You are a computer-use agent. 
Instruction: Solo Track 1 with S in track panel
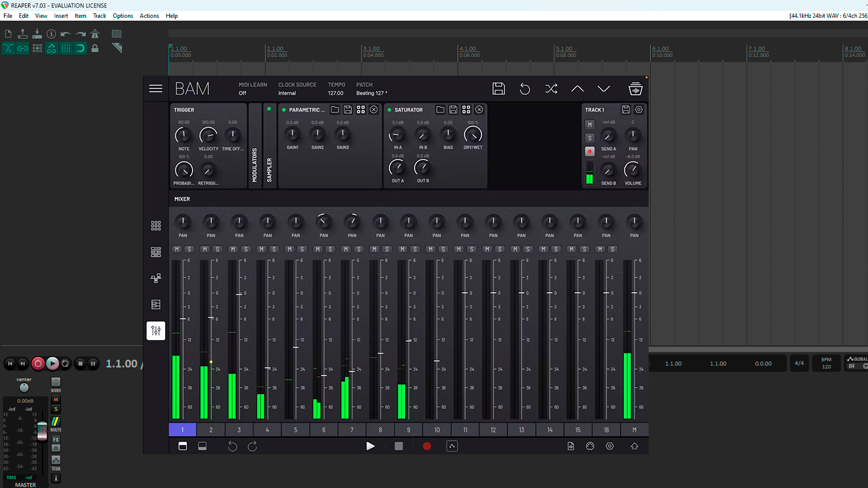pyautogui.click(x=590, y=138)
